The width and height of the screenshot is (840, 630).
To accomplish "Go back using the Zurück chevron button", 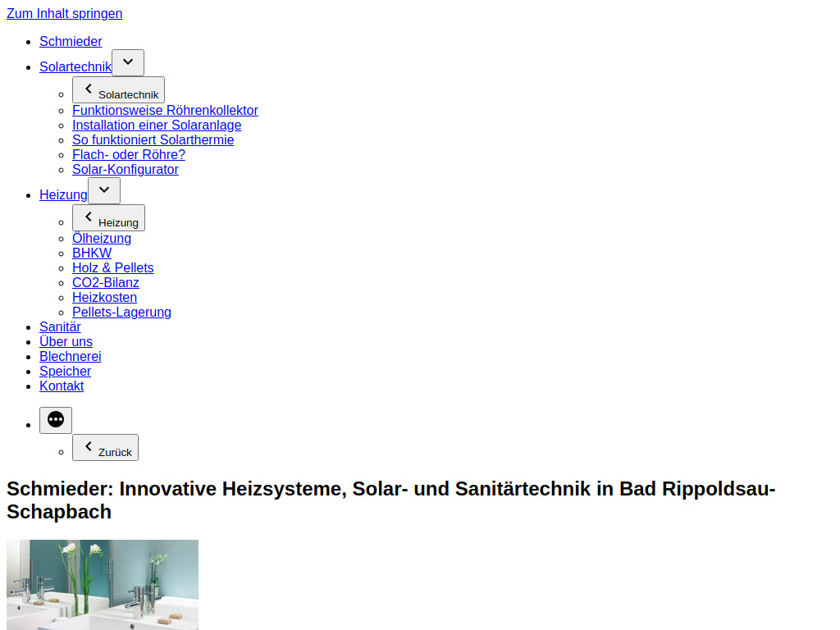I will [x=105, y=447].
